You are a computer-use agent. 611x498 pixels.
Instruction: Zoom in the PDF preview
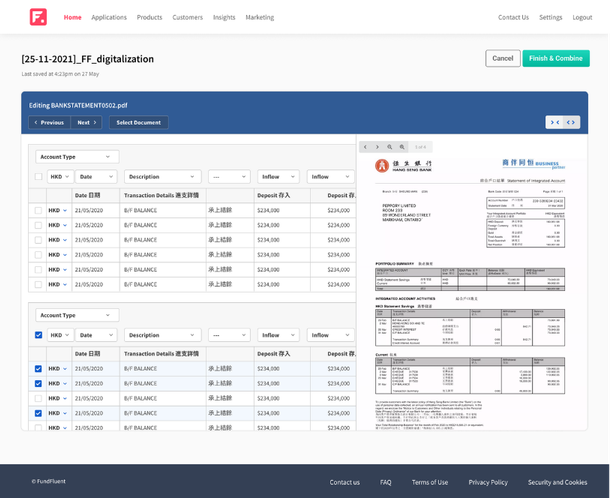[402, 147]
